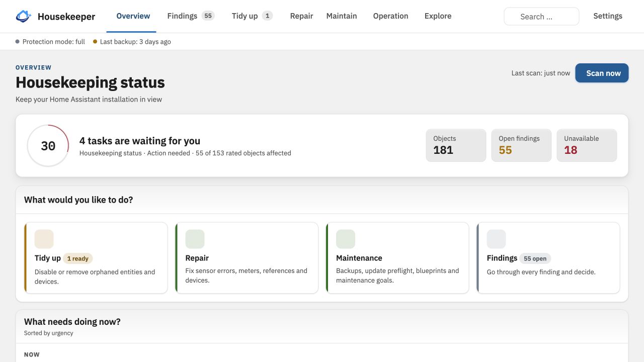This screenshot has height=362, width=644.
Task: Switch to the Operation tab
Action: (x=391, y=16)
